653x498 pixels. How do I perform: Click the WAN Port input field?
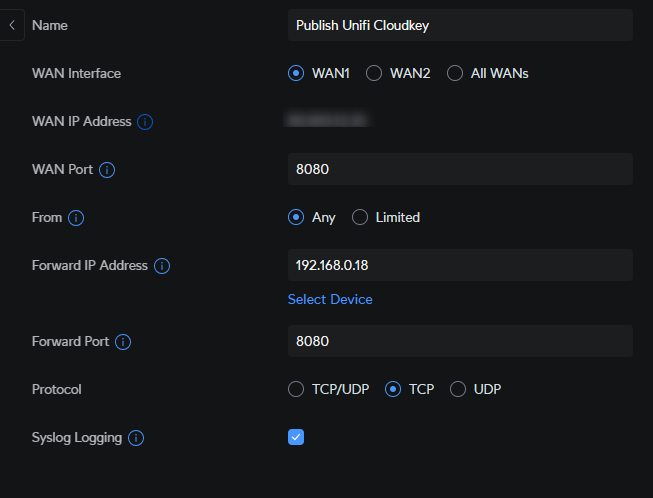click(x=460, y=169)
